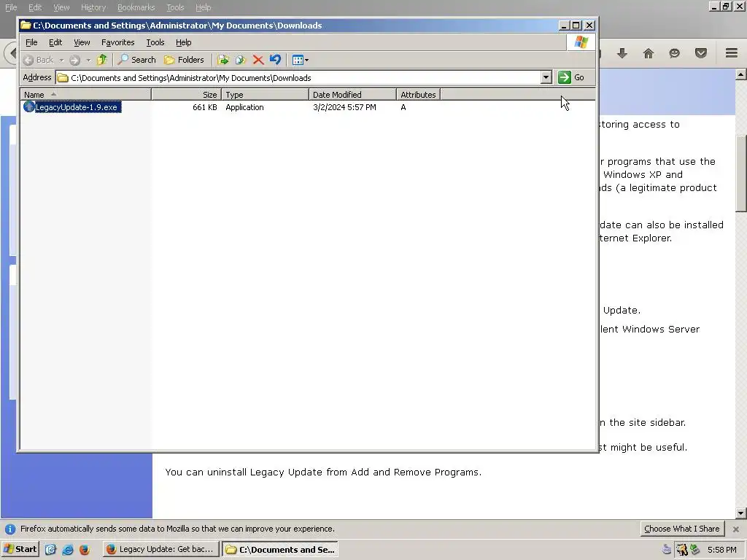The width and height of the screenshot is (747, 560).
Task: Click the Pocket icon in Firefox
Action: point(701,52)
